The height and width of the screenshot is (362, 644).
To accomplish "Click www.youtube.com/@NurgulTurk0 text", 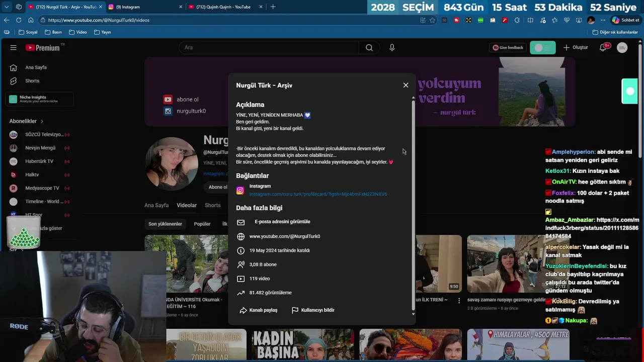I will [x=285, y=236].
